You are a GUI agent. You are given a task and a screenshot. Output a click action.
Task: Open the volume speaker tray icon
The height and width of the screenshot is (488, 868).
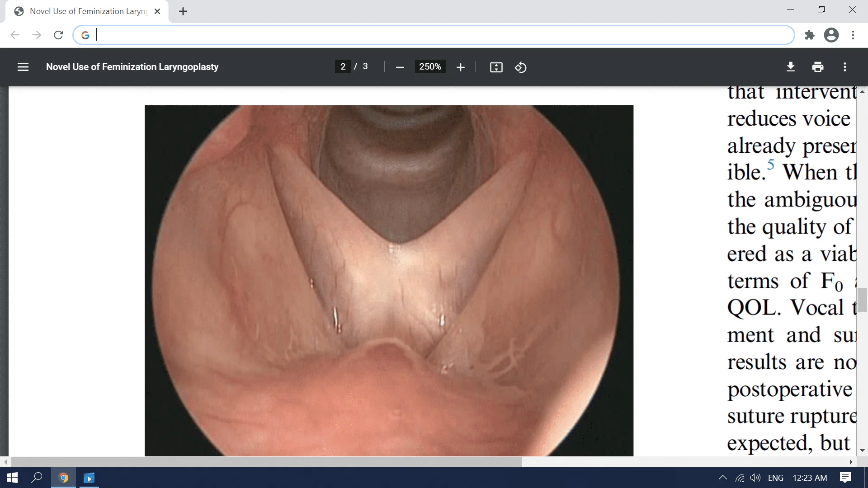[755, 478]
